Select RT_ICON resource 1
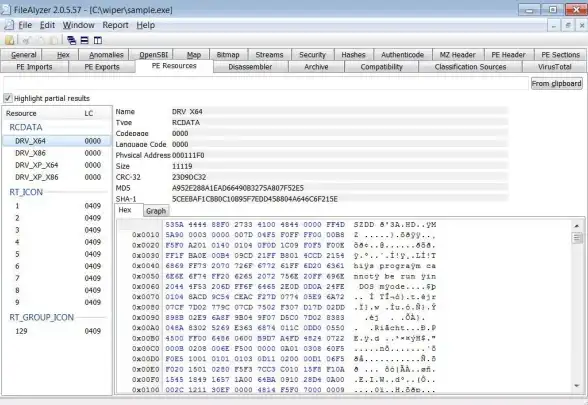Screen dimensions: 588x405 (x=57, y=206)
